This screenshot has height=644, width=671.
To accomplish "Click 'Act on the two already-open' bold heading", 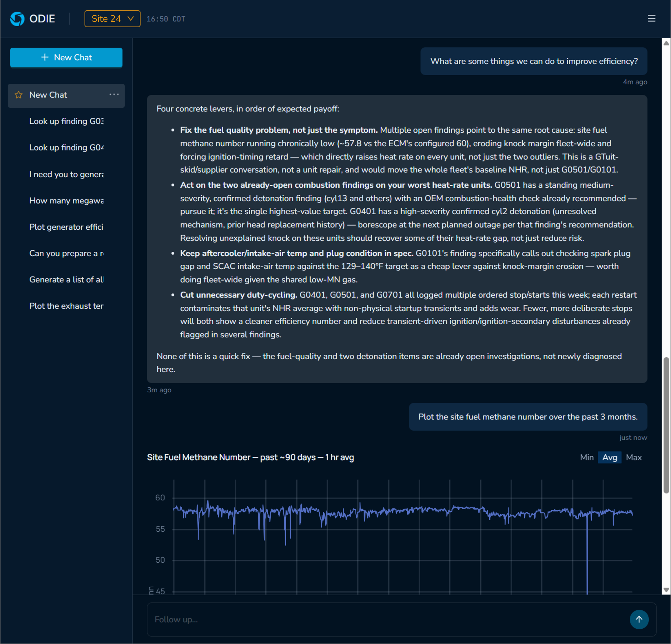I will click(x=336, y=185).
